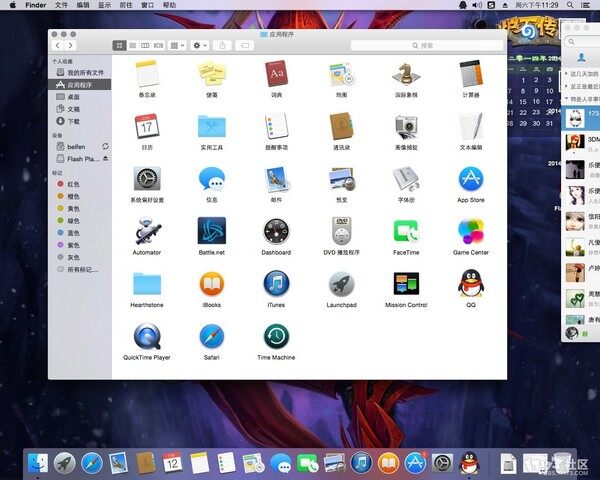The width and height of the screenshot is (600, 480).
Task: Open Notification Center from menu bar
Action: pos(585,5)
